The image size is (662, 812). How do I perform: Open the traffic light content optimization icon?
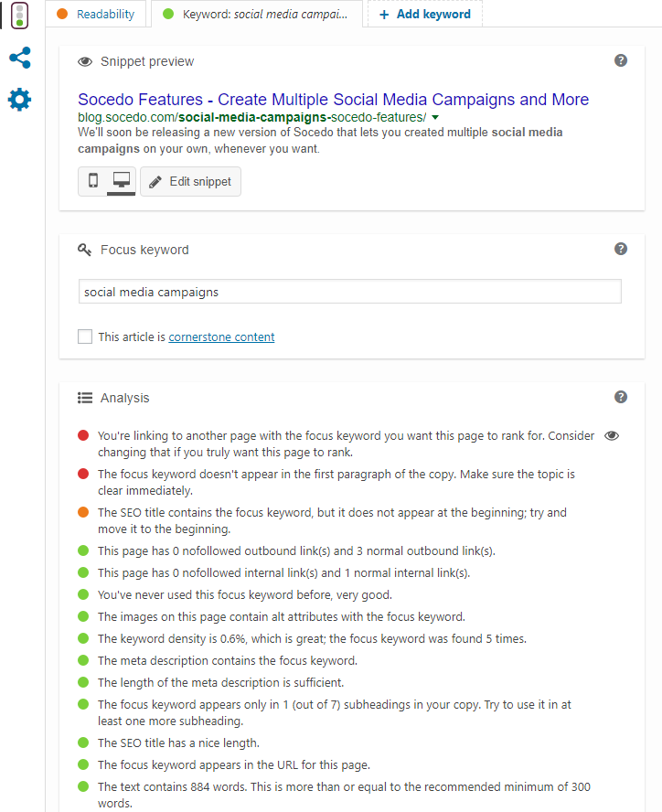pyautogui.click(x=20, y=16)
